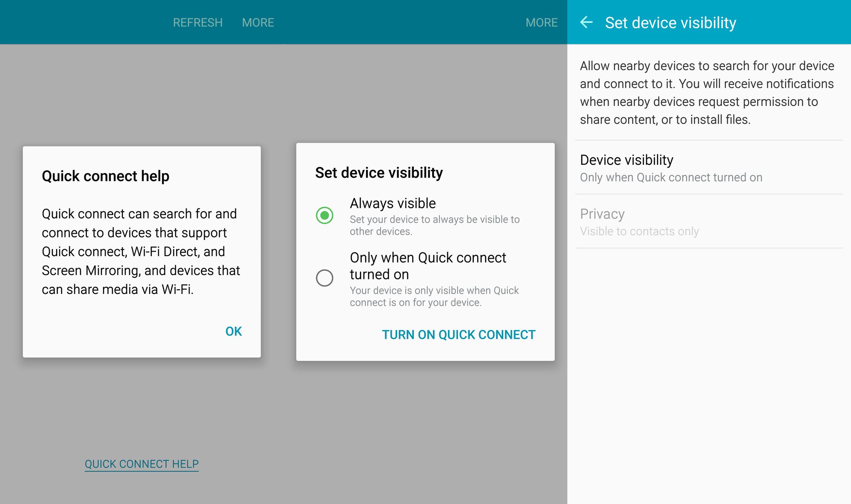Viewport: 851px width, 504px height.
Task: Tap the Quick connect help dialog title
Action: [106, 176]
